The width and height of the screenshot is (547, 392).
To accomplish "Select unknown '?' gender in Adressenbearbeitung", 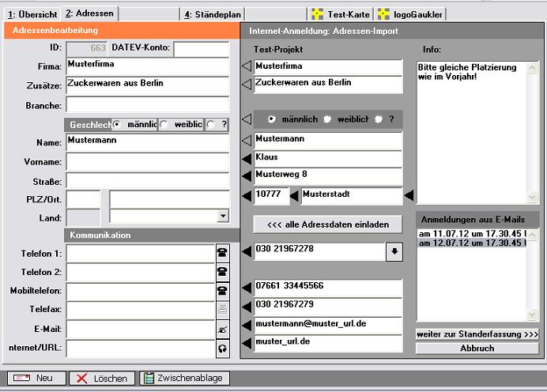I will click(x=210, y=124).
